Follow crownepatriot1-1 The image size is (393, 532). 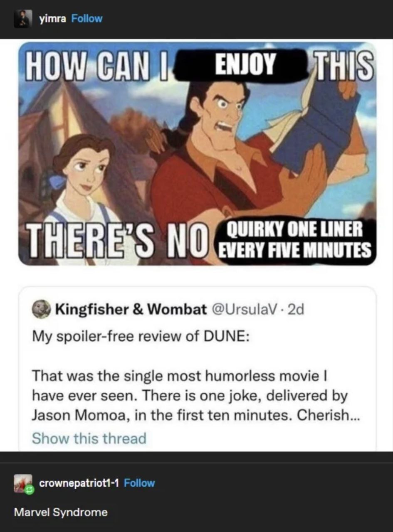pyautogui.click(x=139, y=483)
